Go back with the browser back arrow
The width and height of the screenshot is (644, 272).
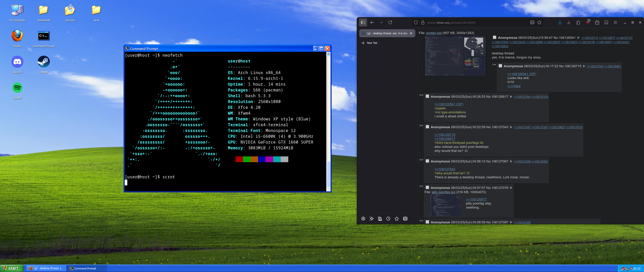click(x=372, y=22)
